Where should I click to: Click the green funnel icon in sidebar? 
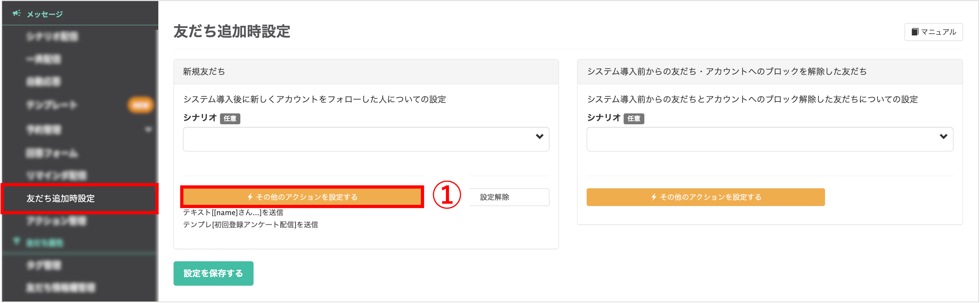16,241
